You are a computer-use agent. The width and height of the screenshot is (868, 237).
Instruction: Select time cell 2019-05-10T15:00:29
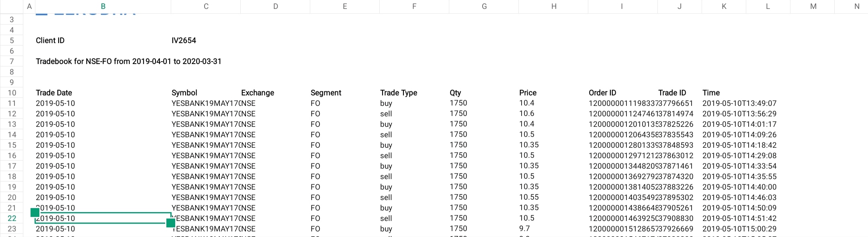click(x=739, y=229)
